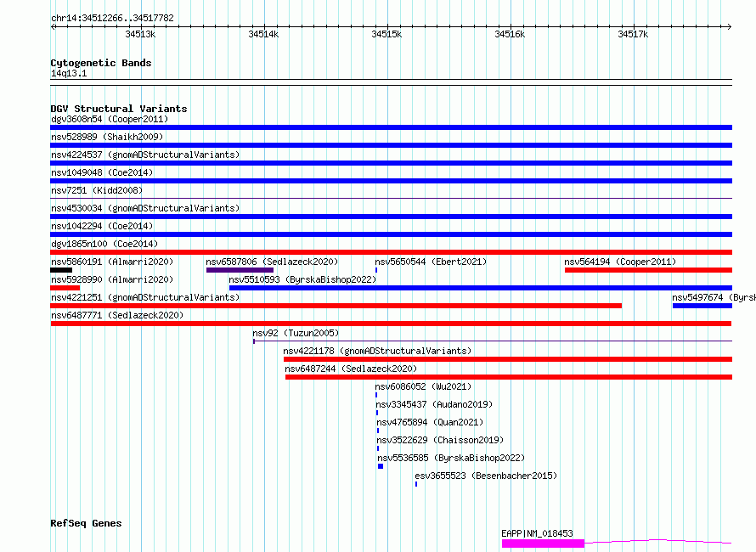
Task: Click the nsv3345437 (Audano2019) label
Action: [434, 404]
